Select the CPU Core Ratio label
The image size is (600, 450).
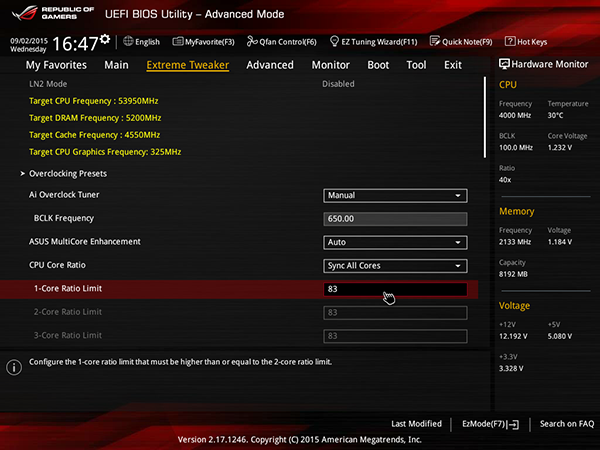click(x=57, y=265)
